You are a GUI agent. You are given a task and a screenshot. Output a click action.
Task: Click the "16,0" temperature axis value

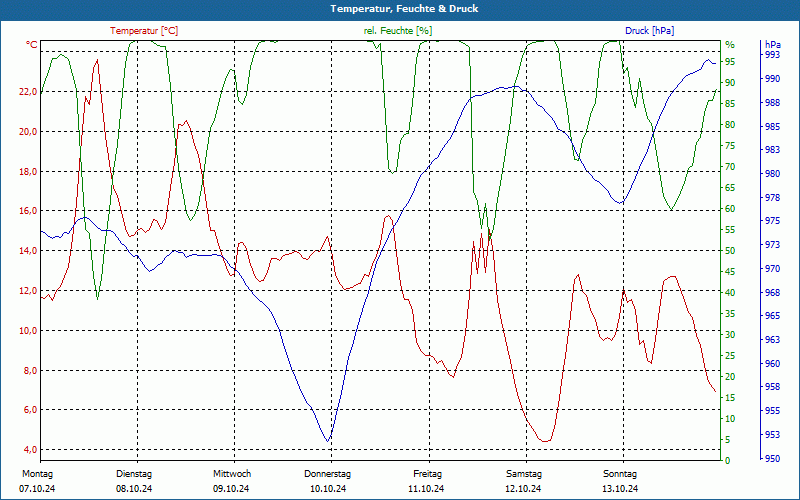[x=29, y=211]
